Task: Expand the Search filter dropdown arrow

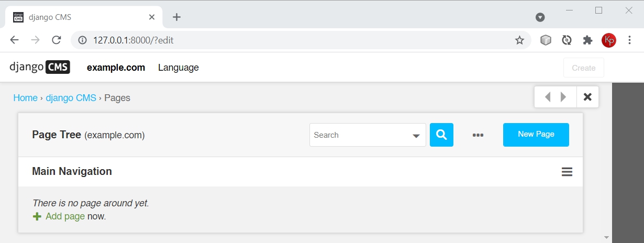Action: 416,136
